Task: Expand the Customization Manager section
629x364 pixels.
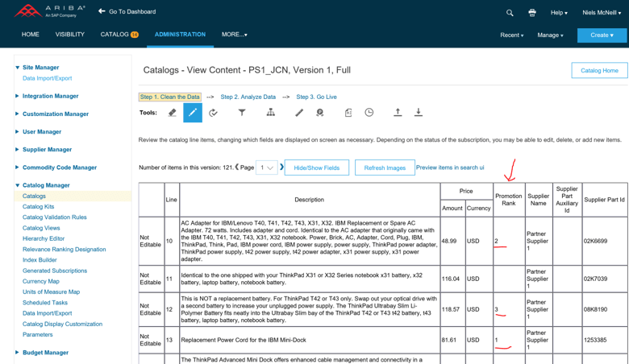Action: [x=17, y=114]
